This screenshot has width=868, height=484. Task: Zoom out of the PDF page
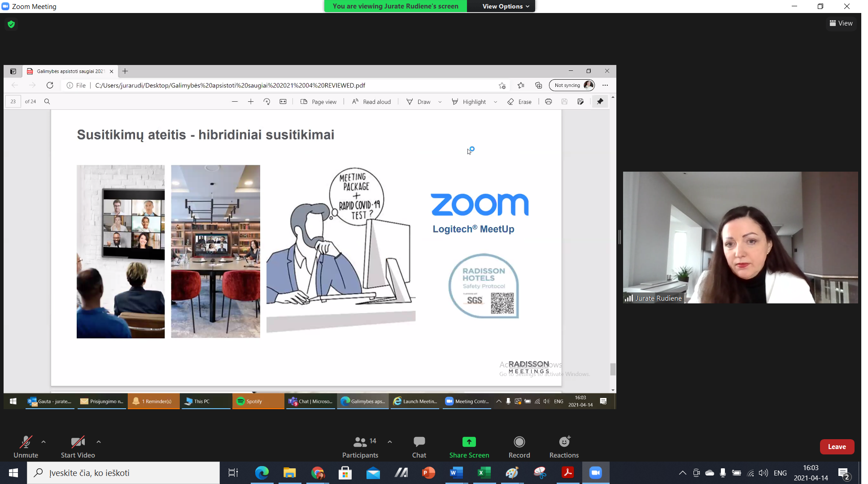(235, 102)
